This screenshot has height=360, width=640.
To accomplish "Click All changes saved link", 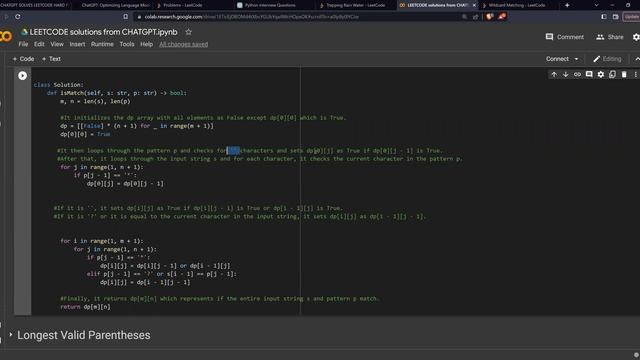I will (x=183, y=44).
